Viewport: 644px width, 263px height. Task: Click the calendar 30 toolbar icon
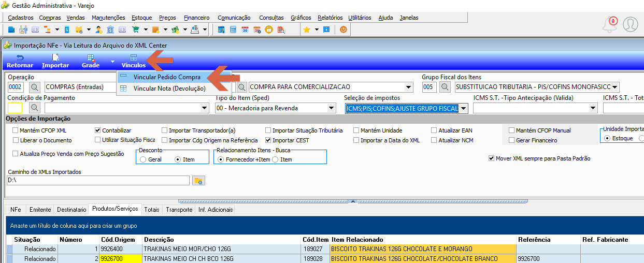[x=245, y=30]
